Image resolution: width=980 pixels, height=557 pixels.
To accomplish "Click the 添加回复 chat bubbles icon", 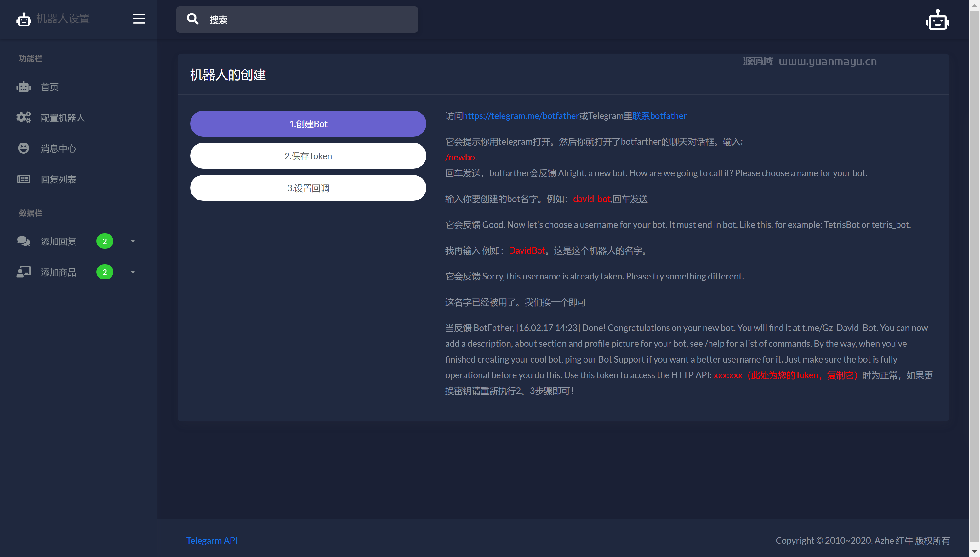I will click(23, 241).
